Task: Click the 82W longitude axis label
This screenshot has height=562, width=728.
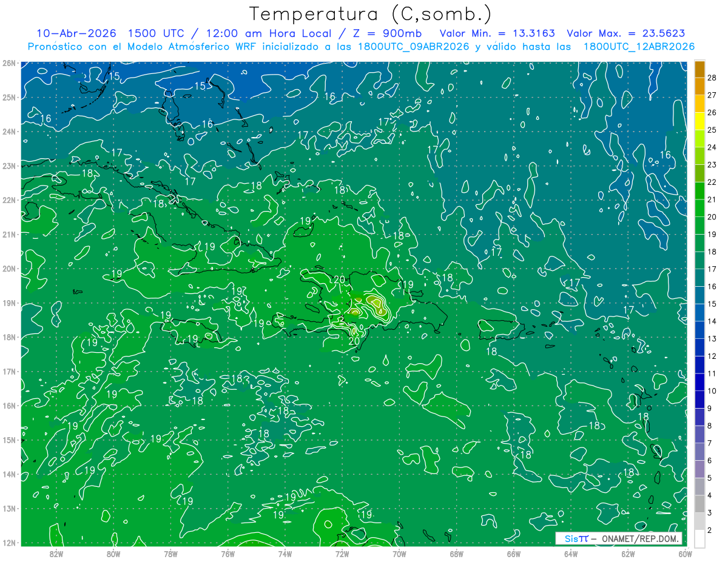Action: coord(56,554)
